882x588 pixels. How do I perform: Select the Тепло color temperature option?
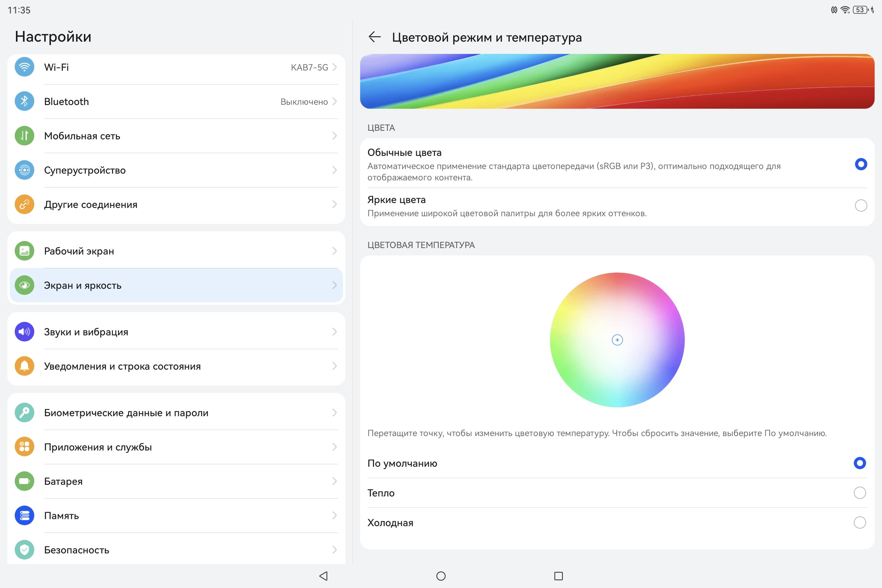pyautogui.click(x=860, y=493)
